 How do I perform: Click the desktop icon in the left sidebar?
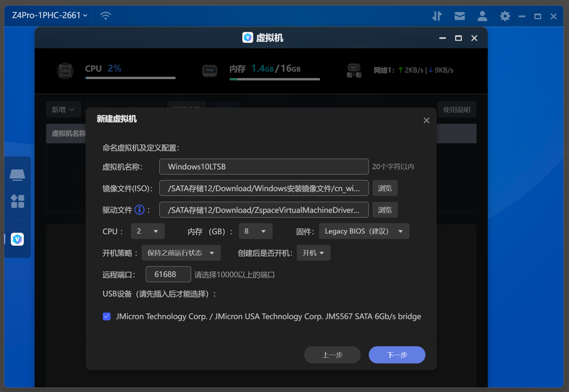tap(17, 174)
